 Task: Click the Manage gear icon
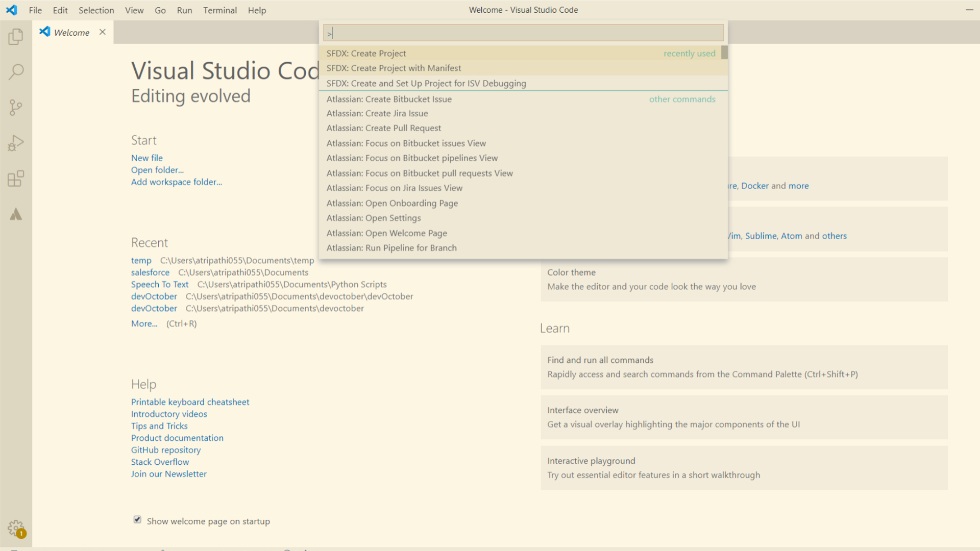coord(16,529)
